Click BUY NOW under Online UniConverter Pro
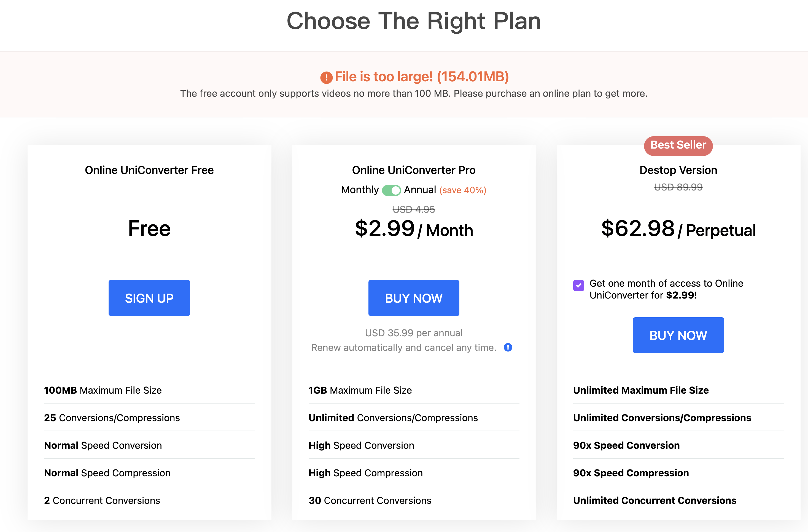This screenshot has height=532, width=808. (x=413, y=298)
